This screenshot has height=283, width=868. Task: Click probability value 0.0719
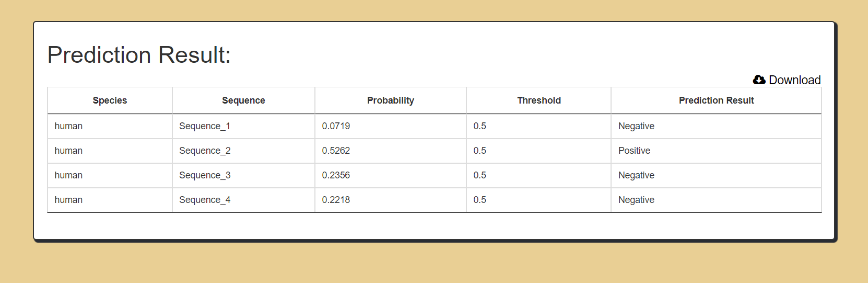[336, 126]
